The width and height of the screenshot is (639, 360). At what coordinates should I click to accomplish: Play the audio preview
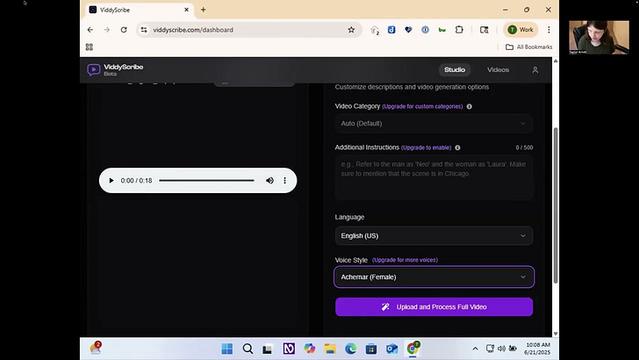(x=111, y=180)
